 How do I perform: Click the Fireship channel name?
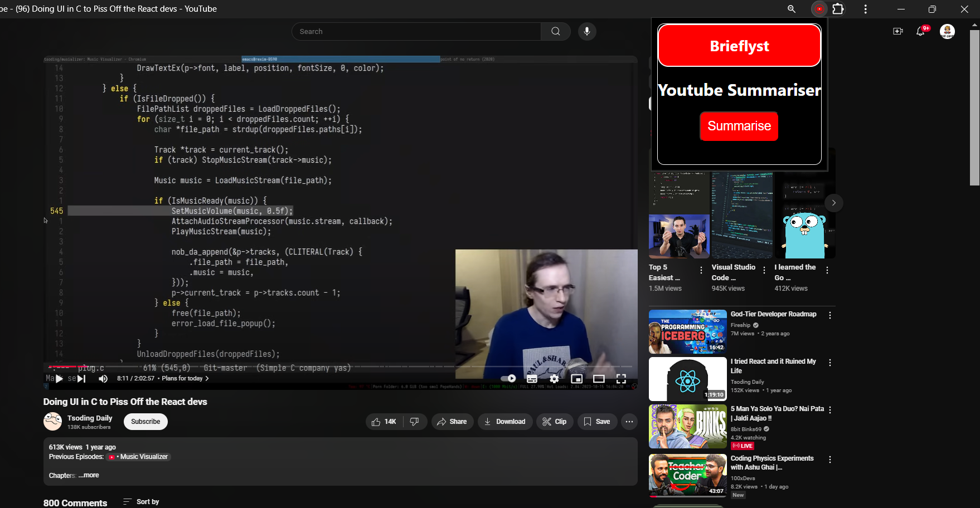[x=740, y=325]
